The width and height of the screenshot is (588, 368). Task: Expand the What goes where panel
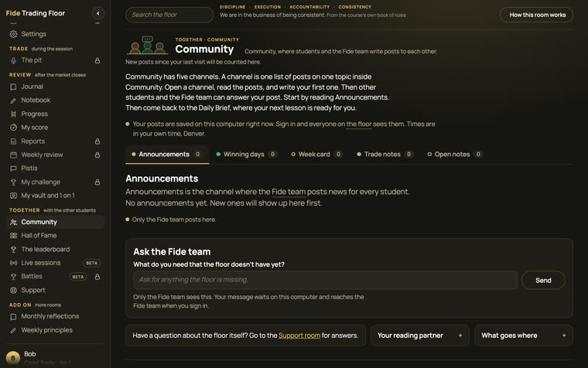[x=524, y=336]
